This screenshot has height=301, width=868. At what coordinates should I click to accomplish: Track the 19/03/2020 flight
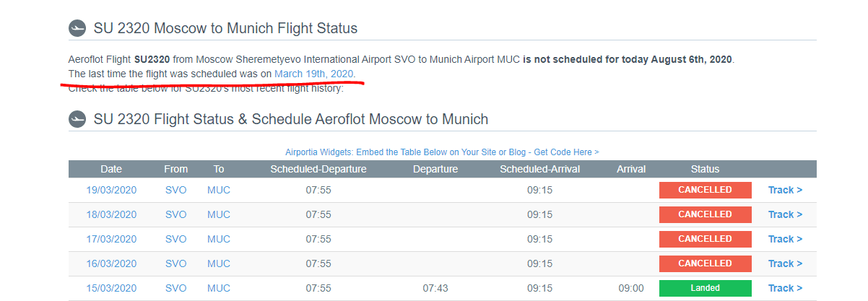[785, 190]
